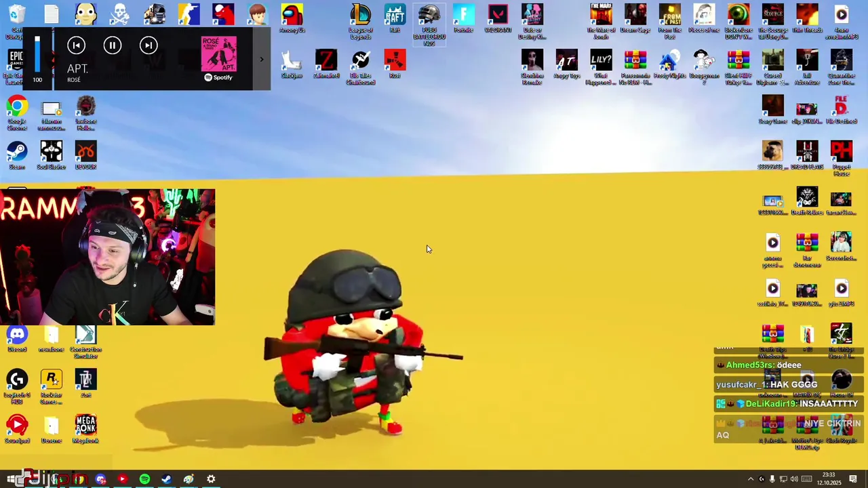Open the Settings gear in the taskbar

pos(211,479)
